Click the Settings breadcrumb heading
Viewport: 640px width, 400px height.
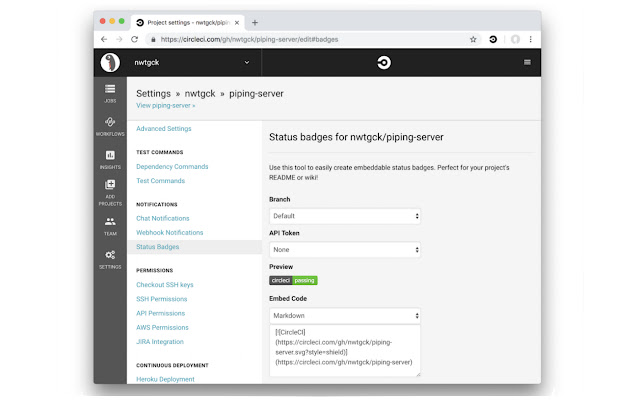(x=153, y=93)
